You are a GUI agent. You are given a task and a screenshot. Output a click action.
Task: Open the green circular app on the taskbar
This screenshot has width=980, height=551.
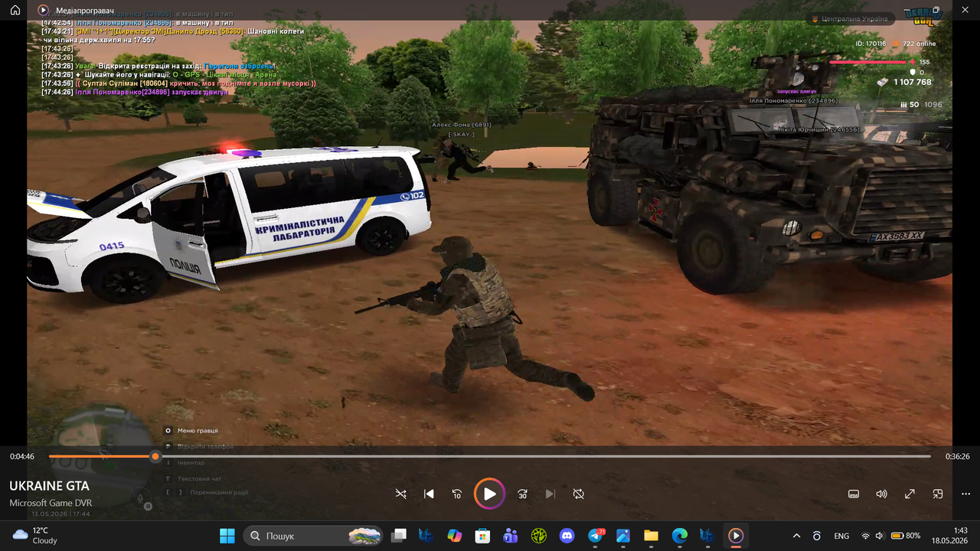pos(539,536)
